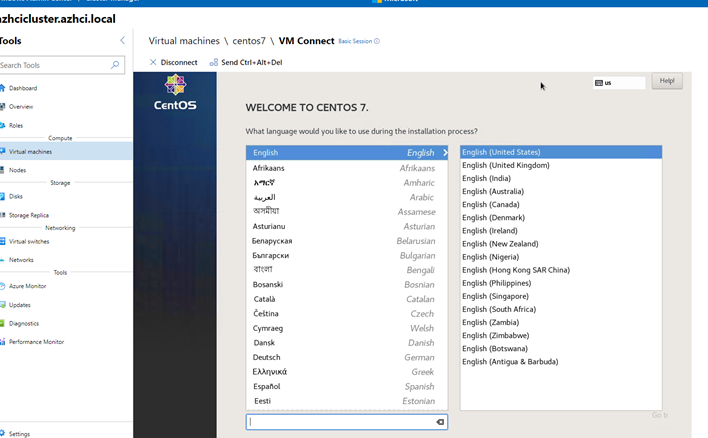Clear the language search field
The height and width of the screenshot is (438, 708).
(x=440, y=422)
